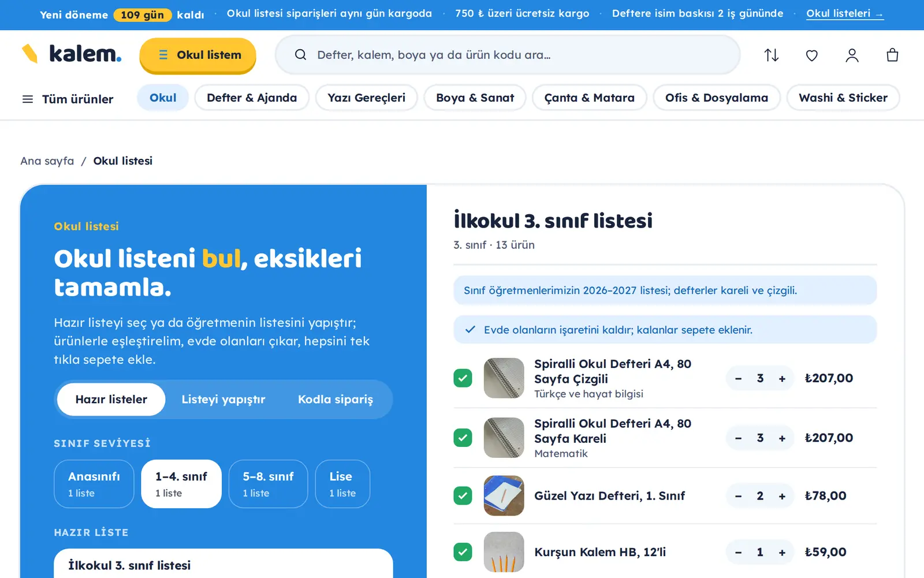The width and height of the screenshot is (924, 578).
Task: Click the search magnifier icon
Action: (300, 55)
